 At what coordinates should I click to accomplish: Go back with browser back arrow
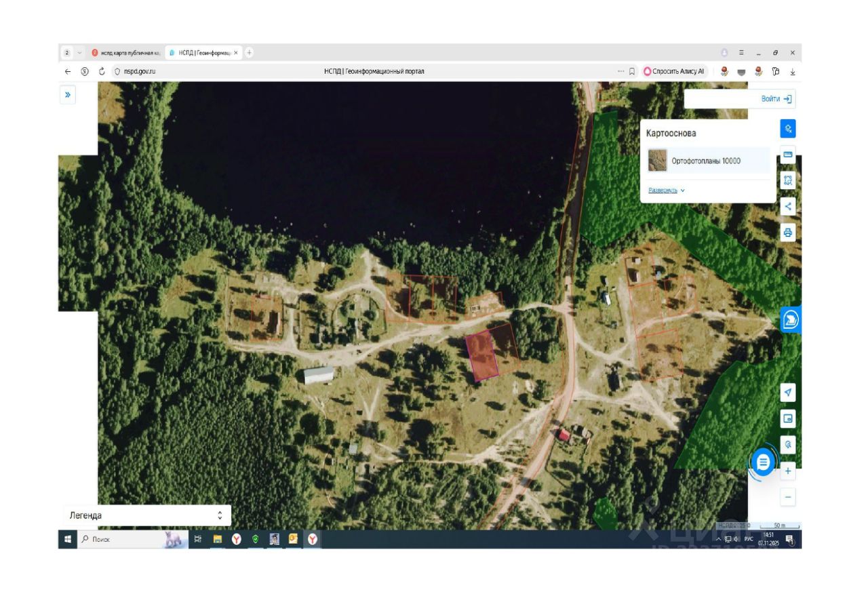click(x=67, y=71)
